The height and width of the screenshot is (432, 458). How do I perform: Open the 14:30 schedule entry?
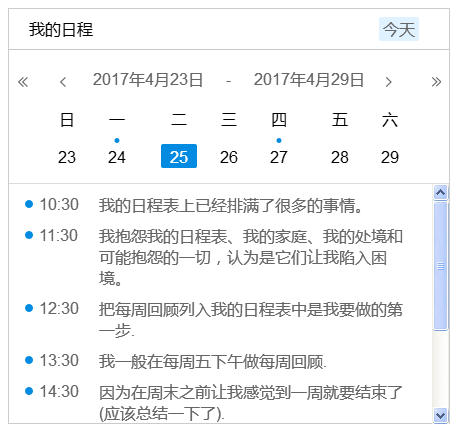pos(213,403)
